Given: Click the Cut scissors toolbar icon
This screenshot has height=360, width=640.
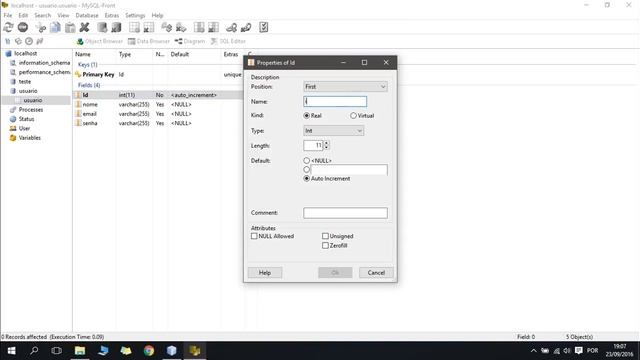Looking at the screenshot, I should click(x=40, y=27).
